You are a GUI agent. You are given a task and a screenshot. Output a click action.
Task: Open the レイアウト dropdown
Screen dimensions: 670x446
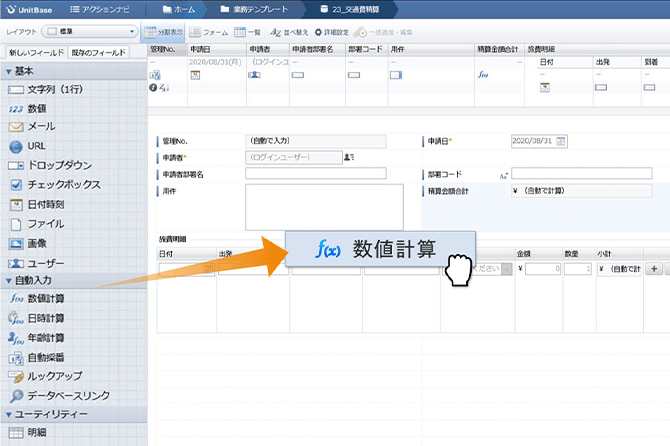pyautogui.click(x=90, y=32)
